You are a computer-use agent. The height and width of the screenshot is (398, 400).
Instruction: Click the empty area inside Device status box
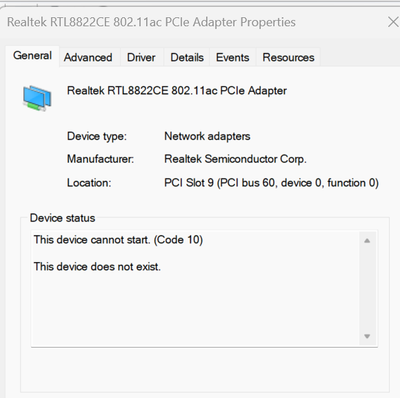pos(195,308)
